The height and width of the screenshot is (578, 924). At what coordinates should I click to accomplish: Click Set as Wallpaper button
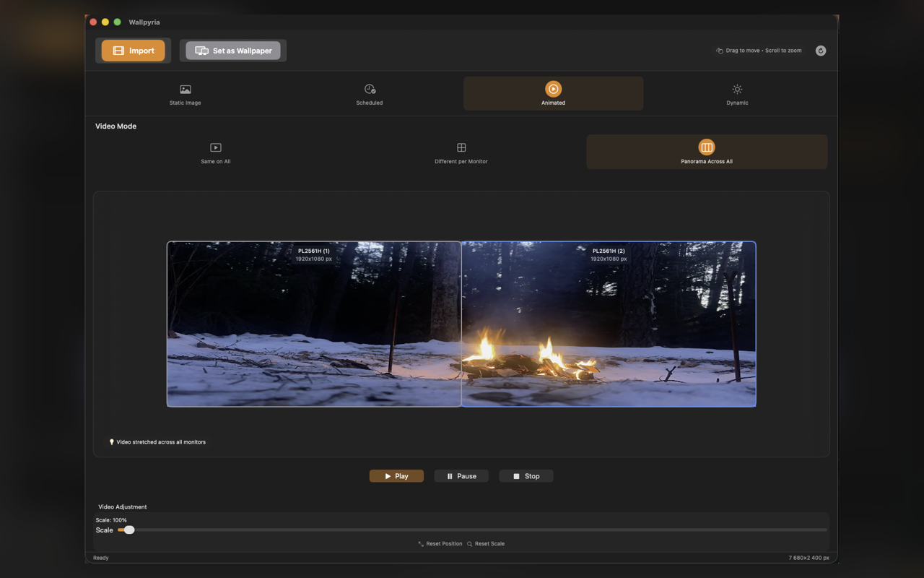233,51
